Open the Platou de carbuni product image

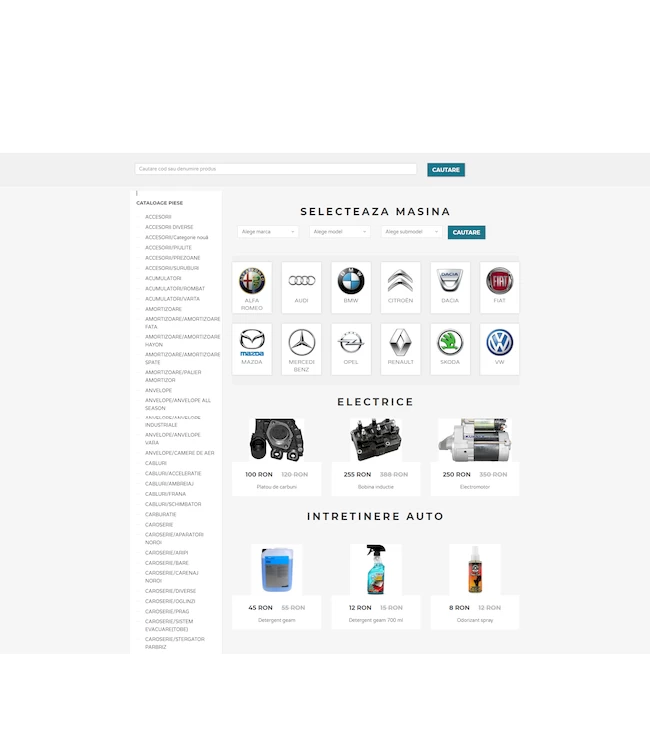276,440
